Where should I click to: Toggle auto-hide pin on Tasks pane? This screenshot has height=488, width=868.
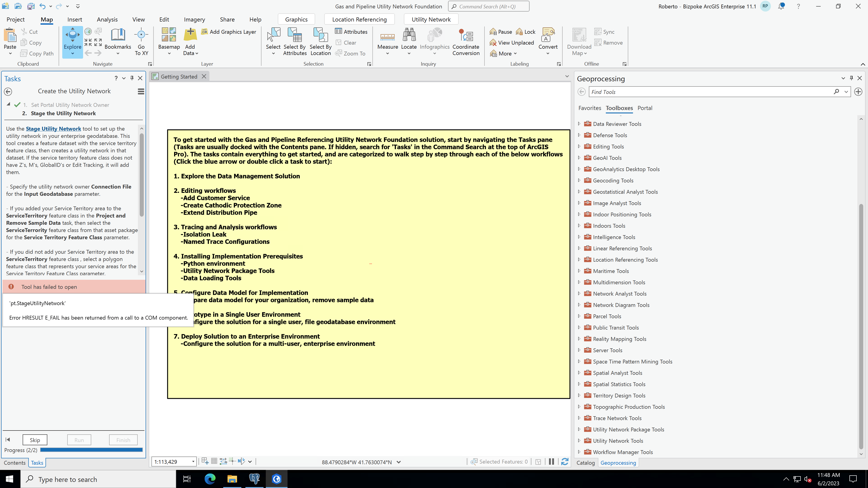pos(132,78)
